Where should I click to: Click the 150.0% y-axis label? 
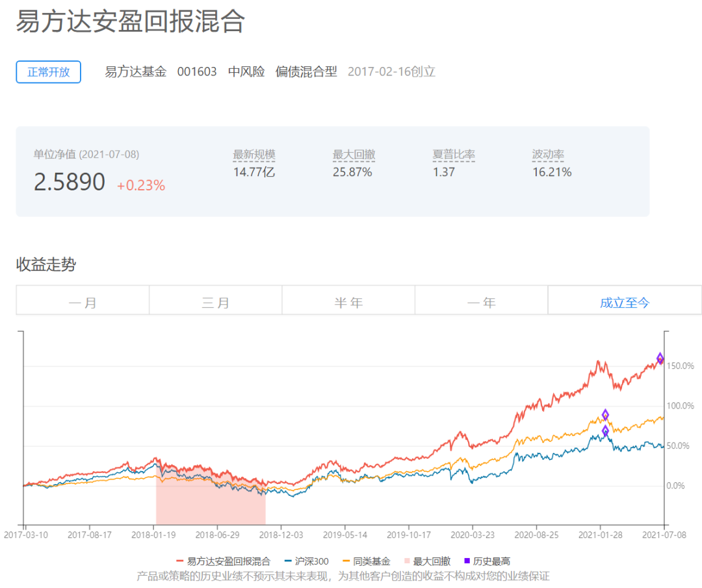[681, 366]
